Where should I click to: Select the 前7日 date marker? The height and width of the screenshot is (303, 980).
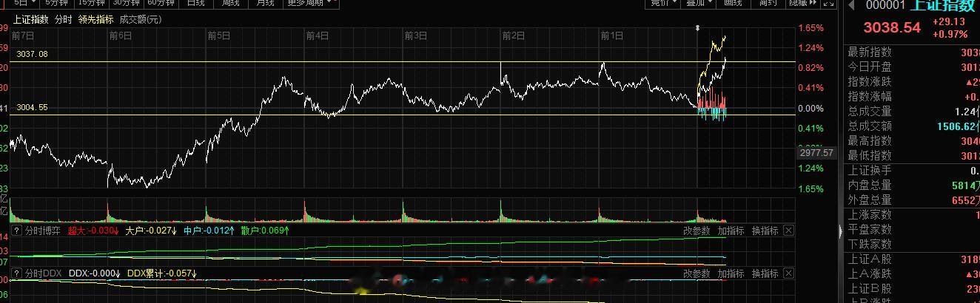(22, 35)
